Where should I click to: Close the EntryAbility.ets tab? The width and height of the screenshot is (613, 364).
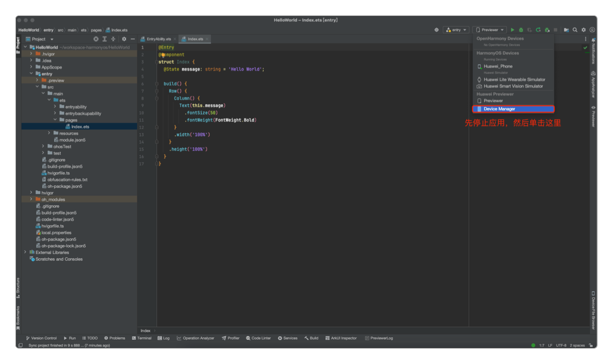click(x=175, y=39)
